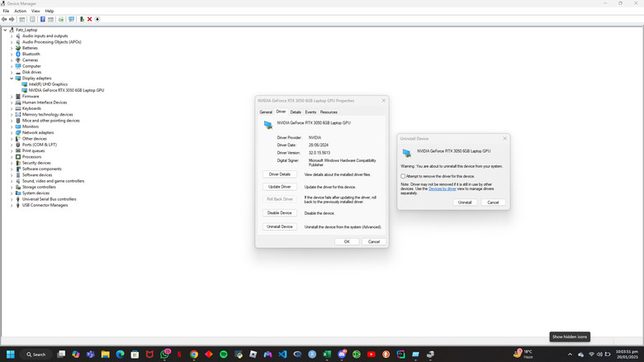Open the Devices by driver link

pos(443,188)
